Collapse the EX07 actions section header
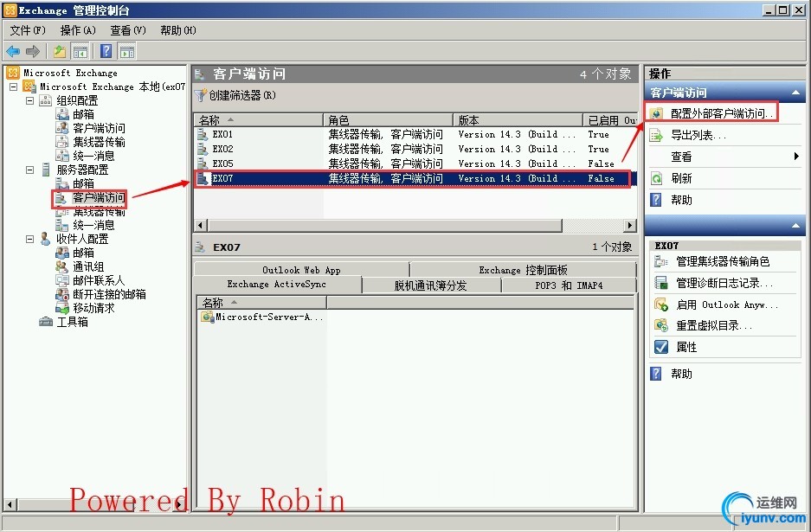The height and width of the screenshot is (532, 811). coord(795,226)
